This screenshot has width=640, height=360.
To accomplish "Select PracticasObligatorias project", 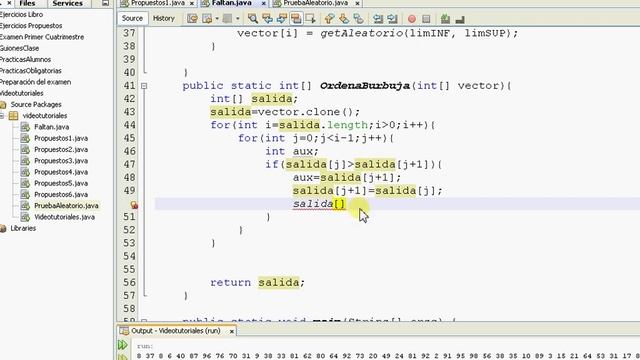I will [x=31, y=71].
